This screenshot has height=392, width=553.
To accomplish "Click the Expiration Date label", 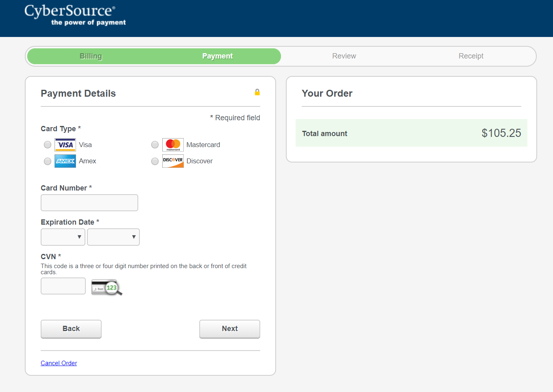I will coord(70,222).
